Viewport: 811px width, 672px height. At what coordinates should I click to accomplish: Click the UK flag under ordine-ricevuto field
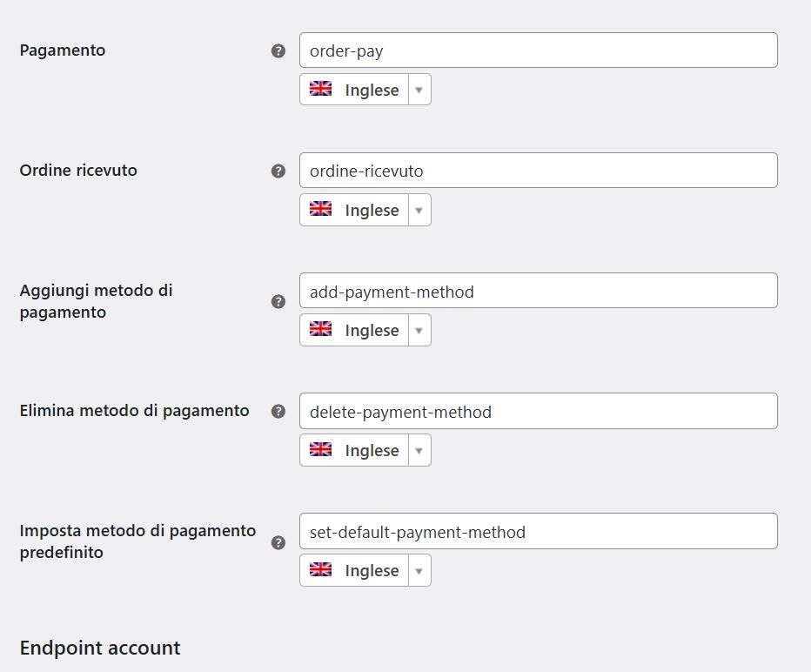pos(321,209)
